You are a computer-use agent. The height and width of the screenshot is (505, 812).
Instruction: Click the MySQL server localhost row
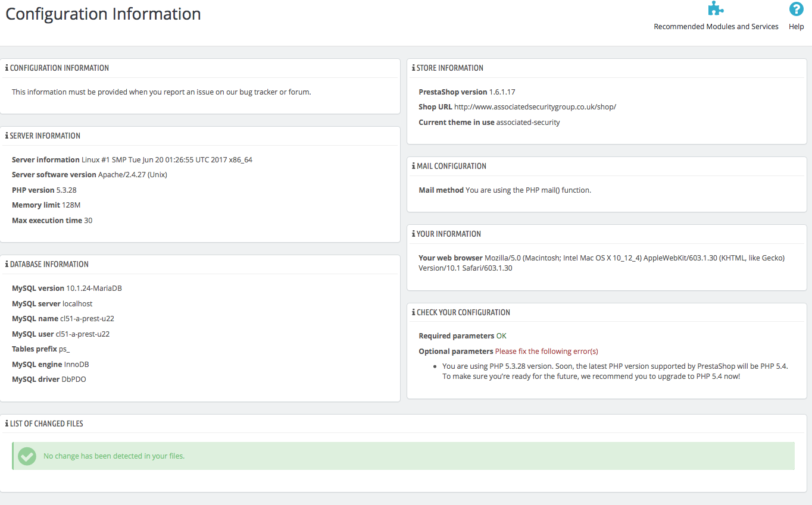[52, 304]
